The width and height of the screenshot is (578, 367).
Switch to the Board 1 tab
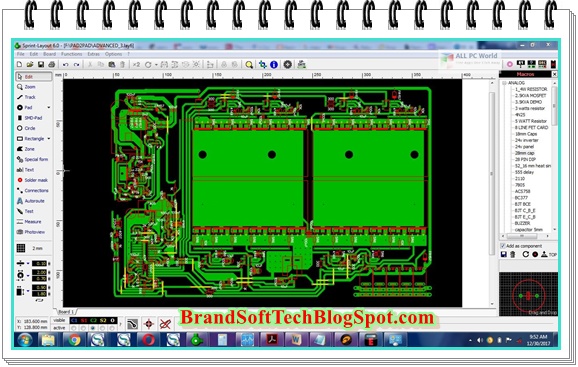[66, 312]
